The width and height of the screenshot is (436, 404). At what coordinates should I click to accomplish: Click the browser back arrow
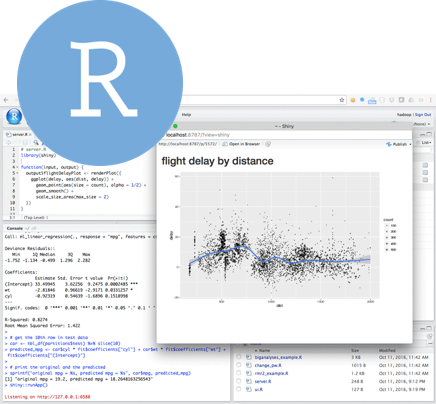click(6, 100)
